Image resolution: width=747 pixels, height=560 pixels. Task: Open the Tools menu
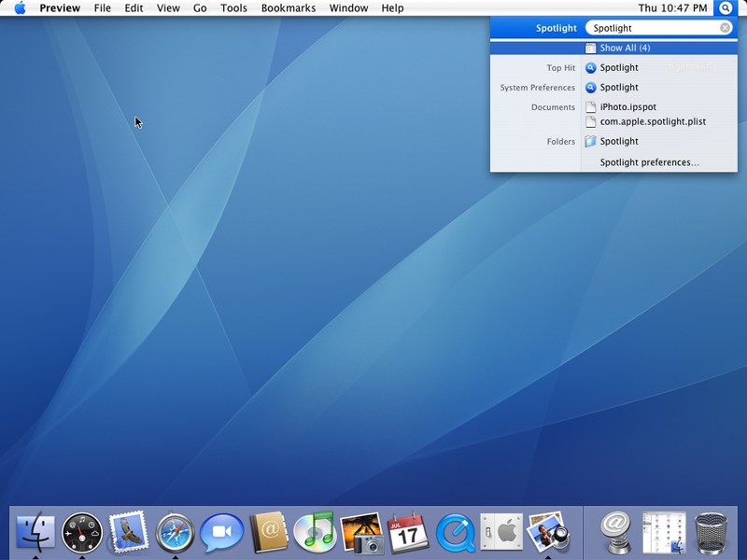(x=233, y=8)
